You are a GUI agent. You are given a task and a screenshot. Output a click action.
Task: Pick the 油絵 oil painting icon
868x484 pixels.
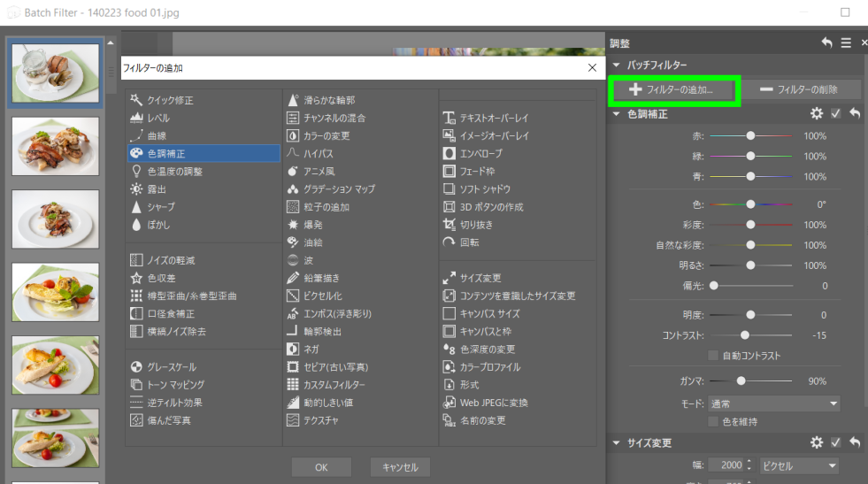click(293, 242)
